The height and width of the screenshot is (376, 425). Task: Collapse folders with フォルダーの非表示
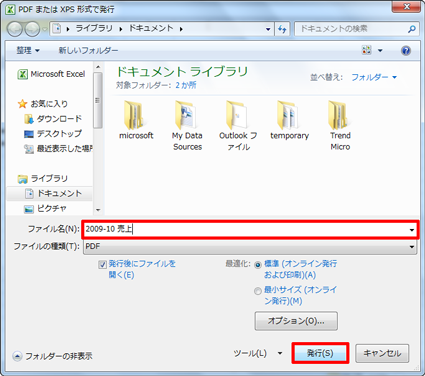tap(52, 356)
